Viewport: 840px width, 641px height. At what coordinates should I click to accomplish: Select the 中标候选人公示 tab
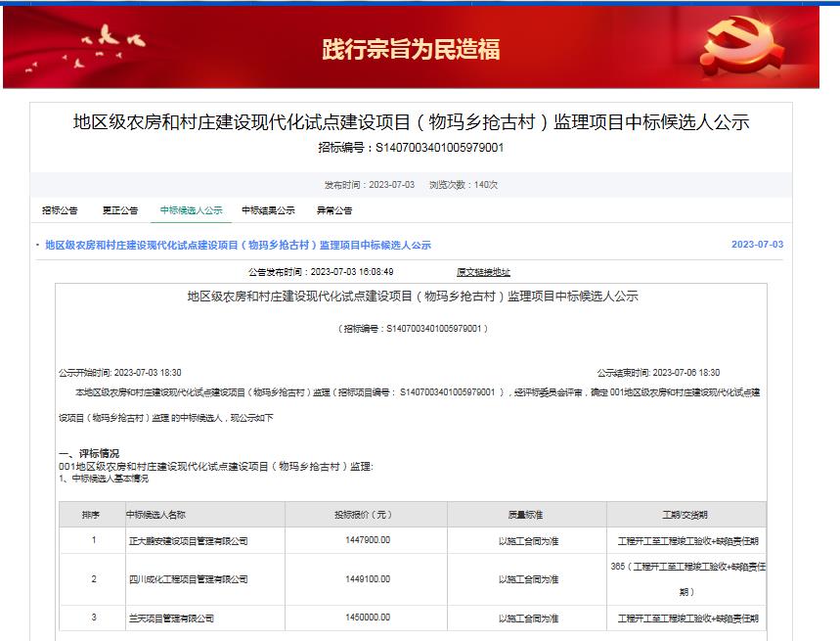[x=191, y=210]
